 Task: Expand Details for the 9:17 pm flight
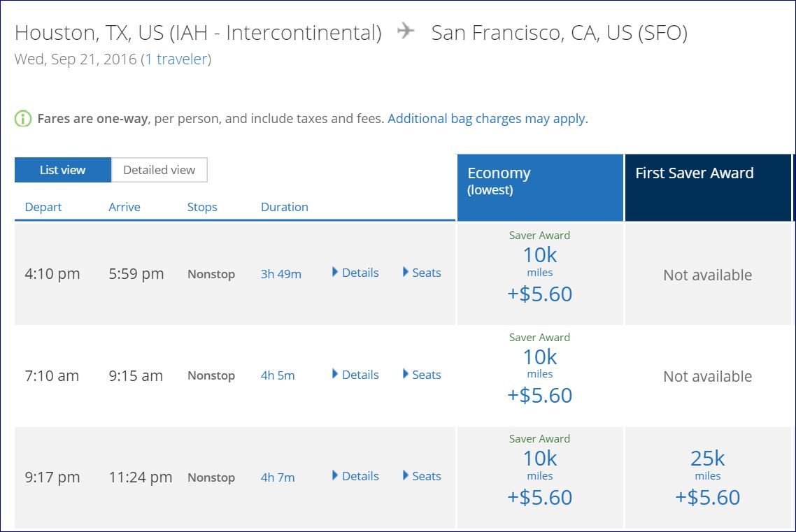pyautogui.click(x=355, y=476)
